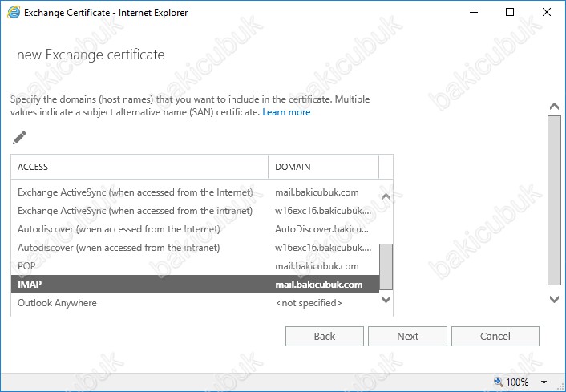The image size is (566, 392).
Task: Open the zoom level dropdown arrow
Action: click(x=544, y=382)
